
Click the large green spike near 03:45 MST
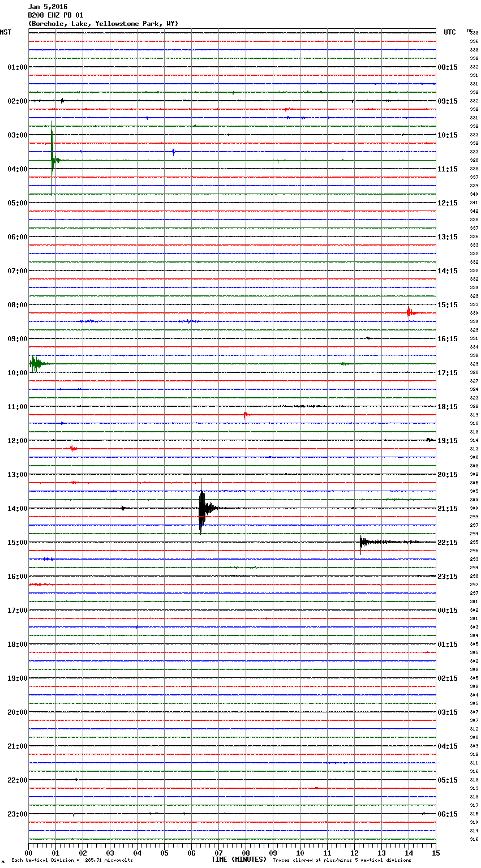[52, 158]
